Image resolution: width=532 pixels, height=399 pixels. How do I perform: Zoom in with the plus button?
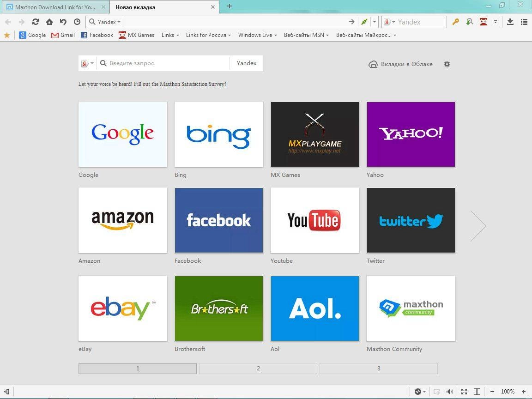524,392
